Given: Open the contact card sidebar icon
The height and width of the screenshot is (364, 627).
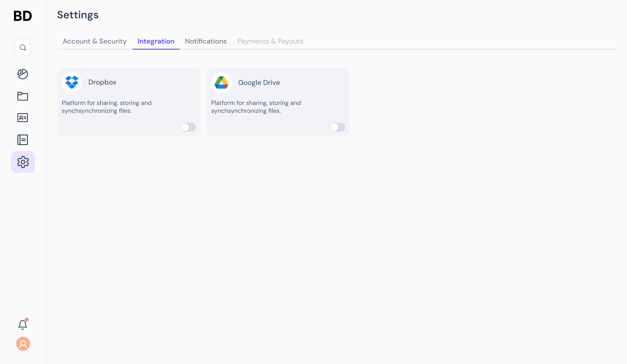Looking at the screenshot, I should (x=23, y=118).
